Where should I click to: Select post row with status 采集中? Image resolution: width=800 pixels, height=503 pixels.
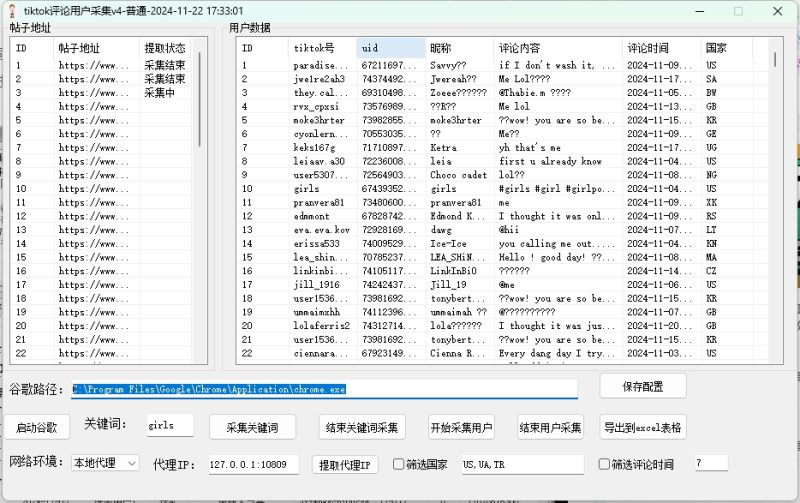[x=101, y=93]
